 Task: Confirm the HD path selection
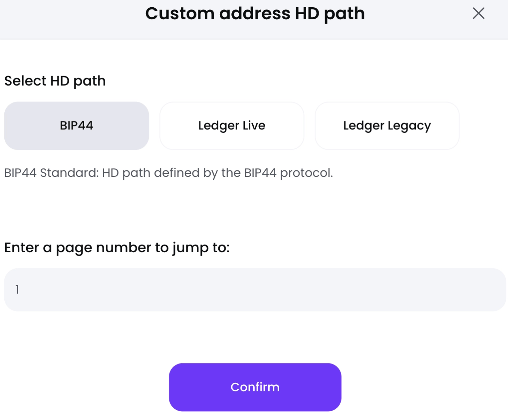click(x=255, y=387)
